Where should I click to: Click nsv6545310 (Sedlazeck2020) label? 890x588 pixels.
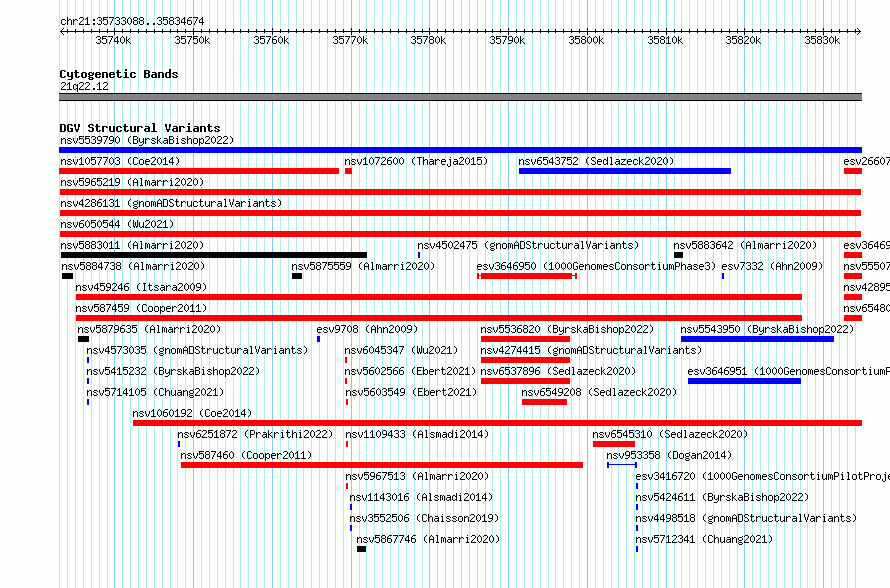(670, 434)
